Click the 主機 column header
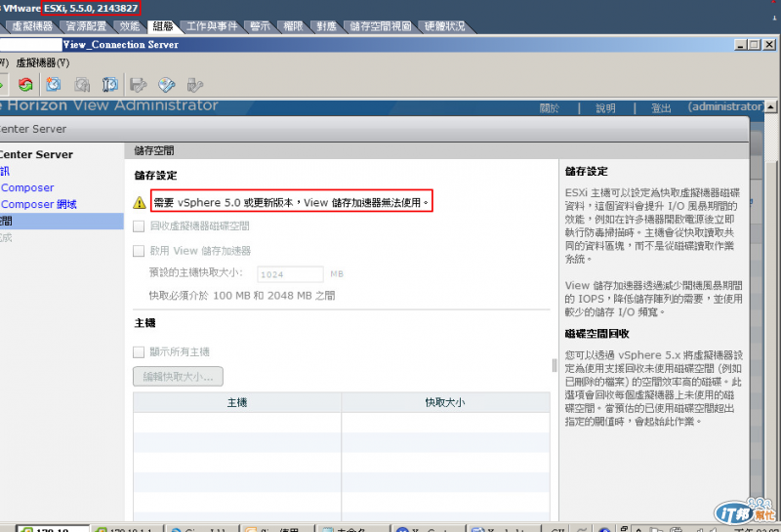The height and width of the screenshot is (532, 781). [x=237, y=402]
